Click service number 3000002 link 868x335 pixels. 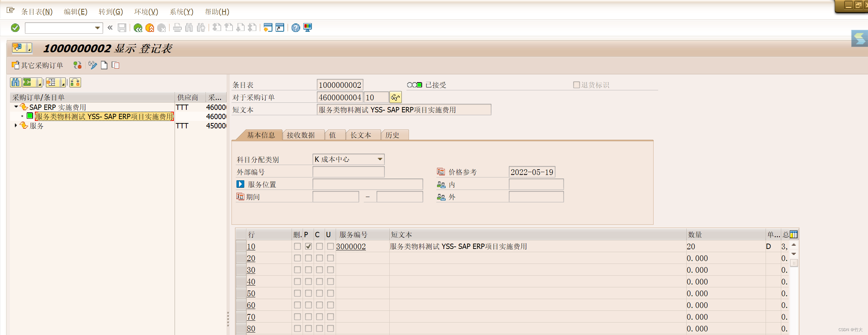(351, 246)
